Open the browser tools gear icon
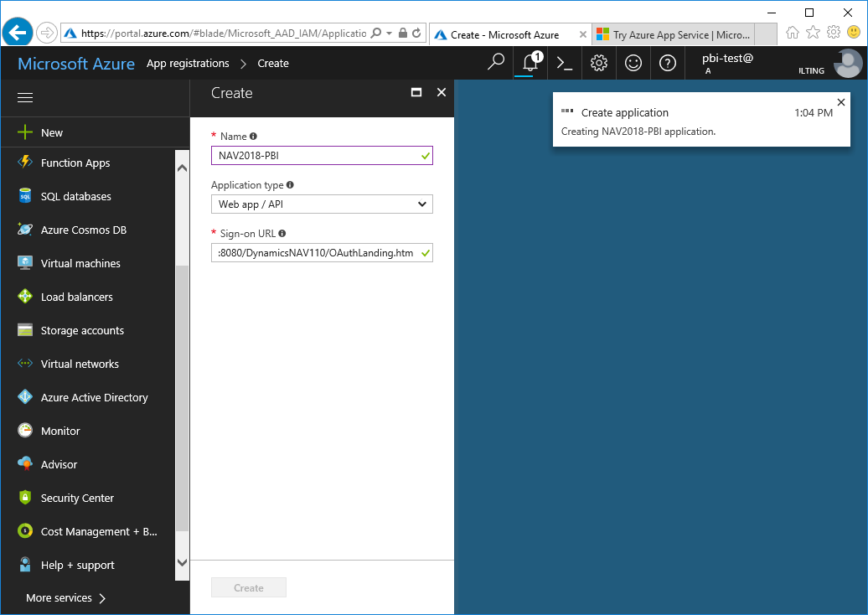This screenshot has width=868, height=615. pos(833,33)
